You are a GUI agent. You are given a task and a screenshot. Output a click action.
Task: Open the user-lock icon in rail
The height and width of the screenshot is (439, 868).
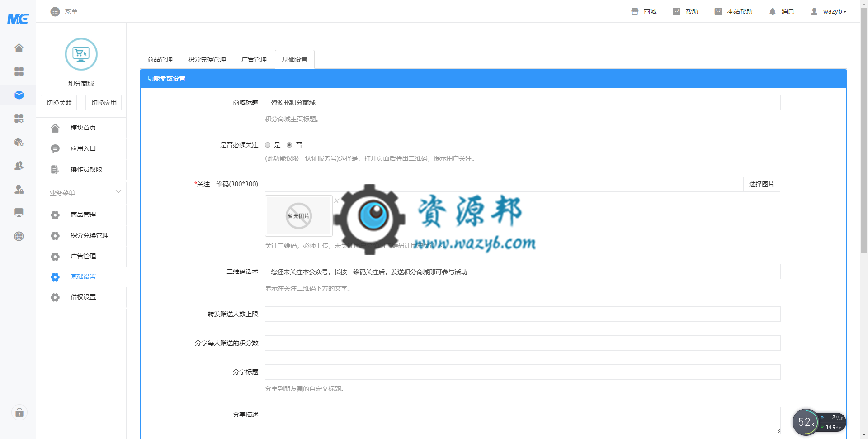[x=19, y=189]
